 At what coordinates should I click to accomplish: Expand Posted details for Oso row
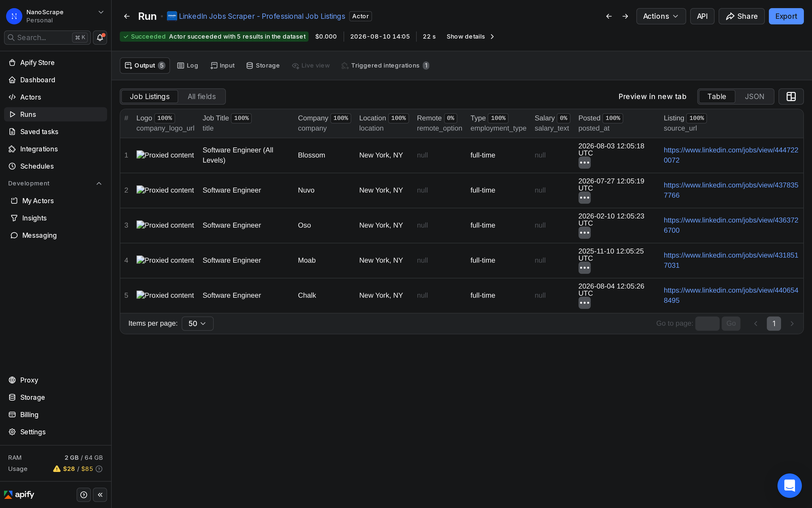pyautogui.click(x=584, y=232)
